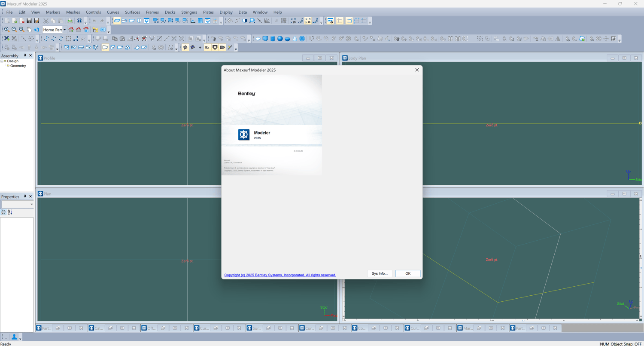Image resolution: width=644 pixels, height=346 pixels.
Task: Click the blue Help question mark icon
Action: tap(79, 21)
